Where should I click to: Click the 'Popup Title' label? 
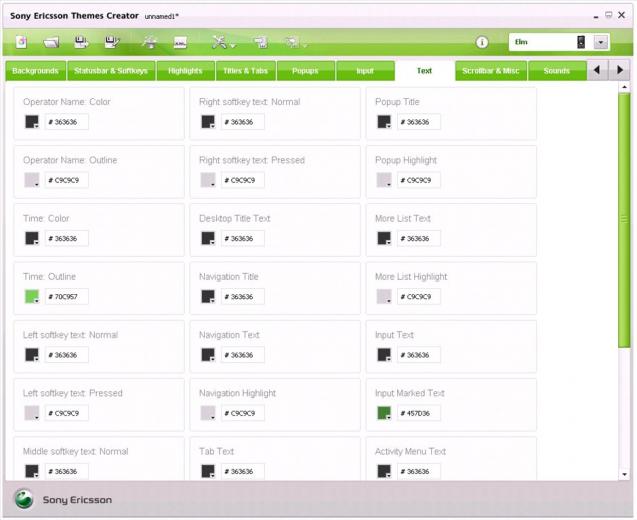[x=397, y=102]
